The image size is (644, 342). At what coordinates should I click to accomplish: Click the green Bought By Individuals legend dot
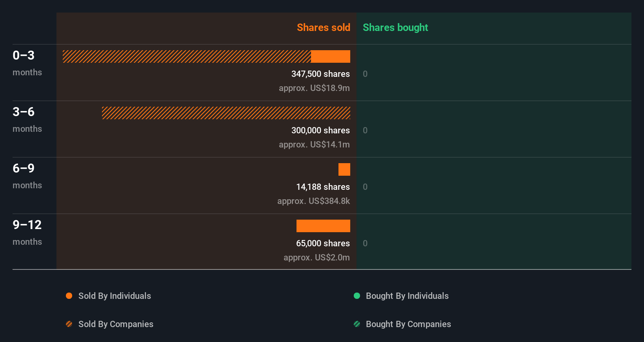357,296
